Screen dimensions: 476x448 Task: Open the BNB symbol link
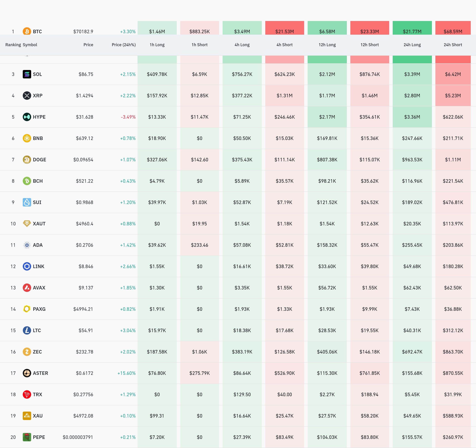(38, 138)
